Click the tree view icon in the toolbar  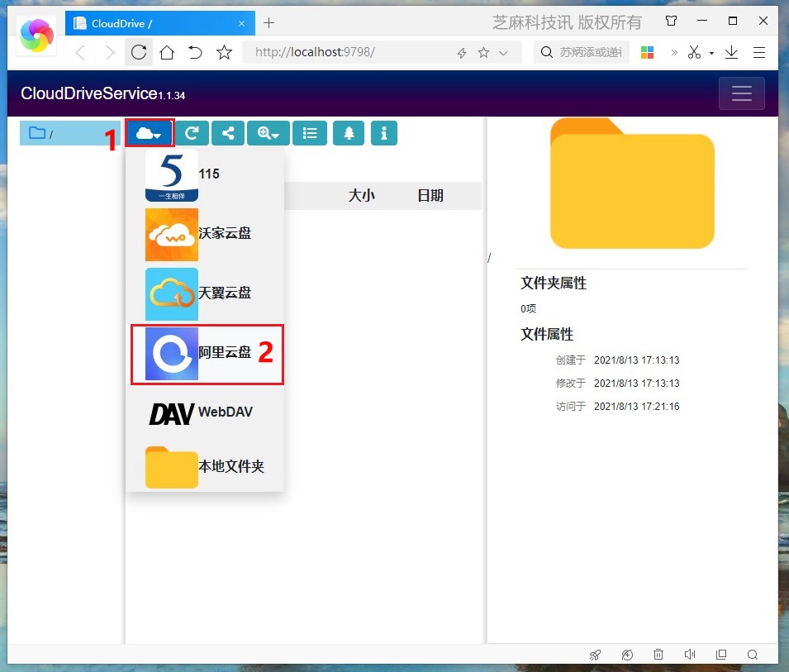348,133
